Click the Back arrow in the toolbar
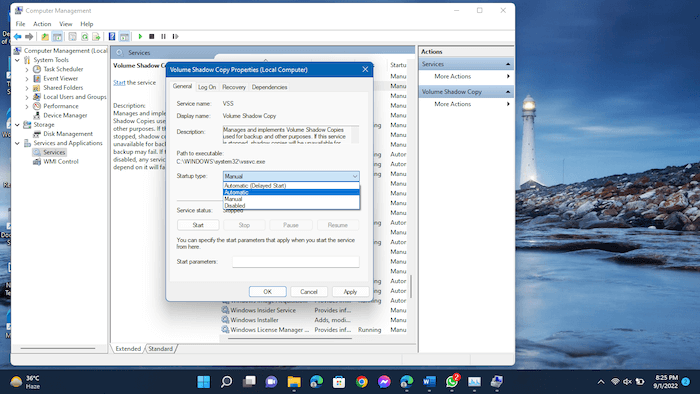Image resolution: width=700 pixels, height=394 pixels. (x=17, y=37)
